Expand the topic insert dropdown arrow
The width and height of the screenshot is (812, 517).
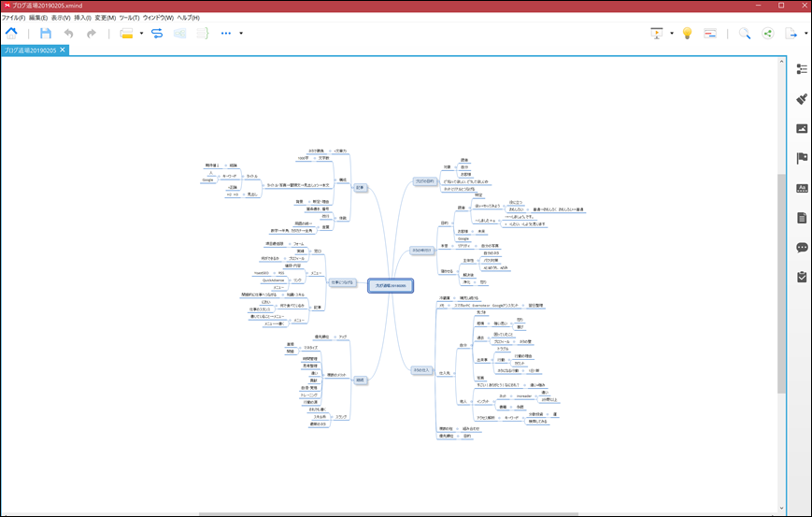[141, 33]
